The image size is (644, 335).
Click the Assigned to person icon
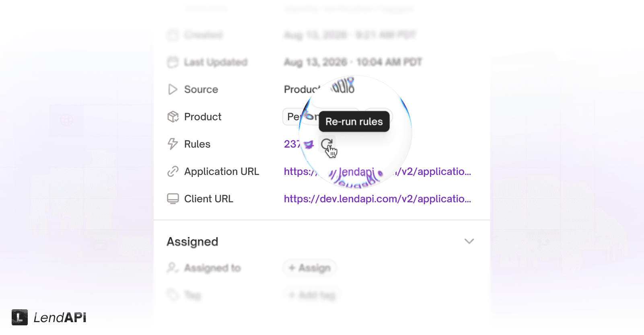tap(173, 268)
